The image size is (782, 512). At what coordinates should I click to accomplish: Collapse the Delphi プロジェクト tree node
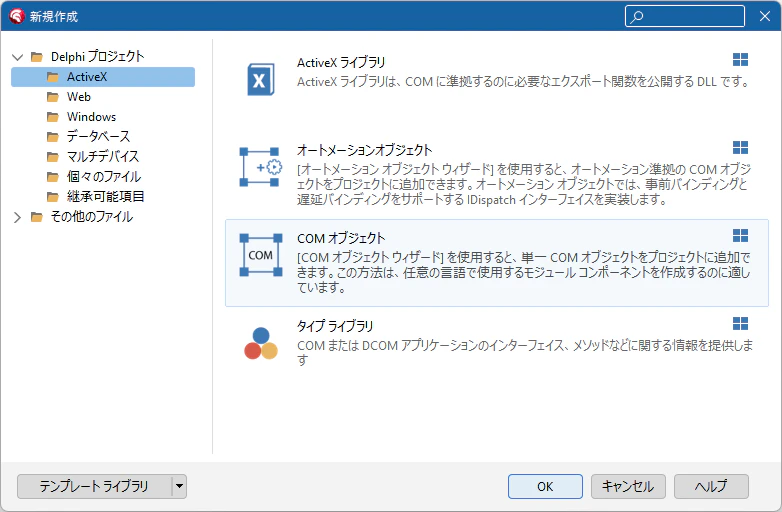[x=17, y=57]
